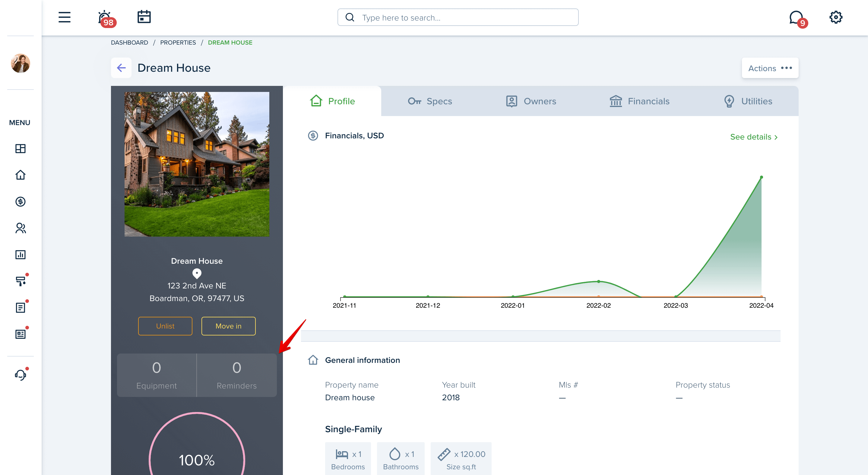Click the Property status label
This screenshot has height=475, width=868.
coord(702,385)
